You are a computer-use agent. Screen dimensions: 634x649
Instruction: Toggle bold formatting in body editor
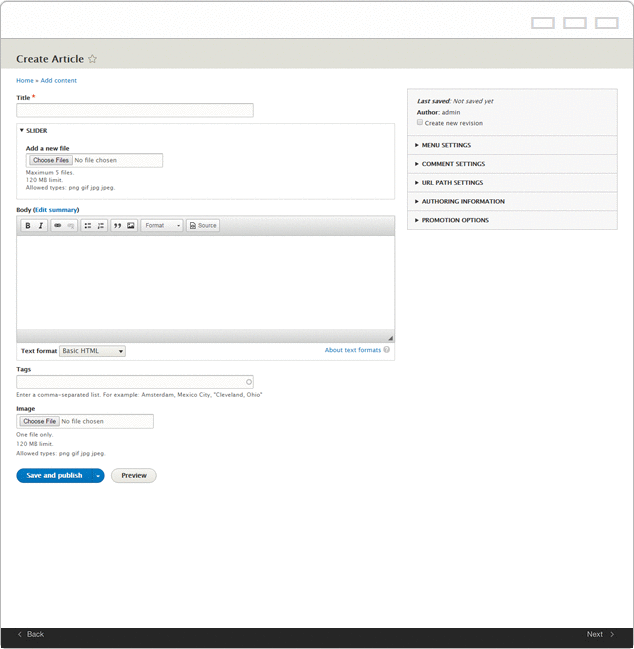pyautogui.click(x=28, y=226)
